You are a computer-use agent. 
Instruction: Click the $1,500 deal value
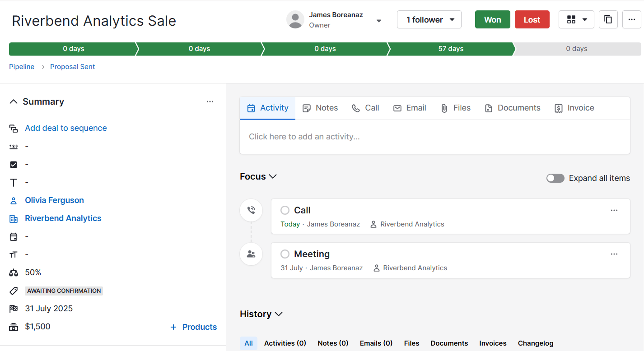[x=37, y=327]
